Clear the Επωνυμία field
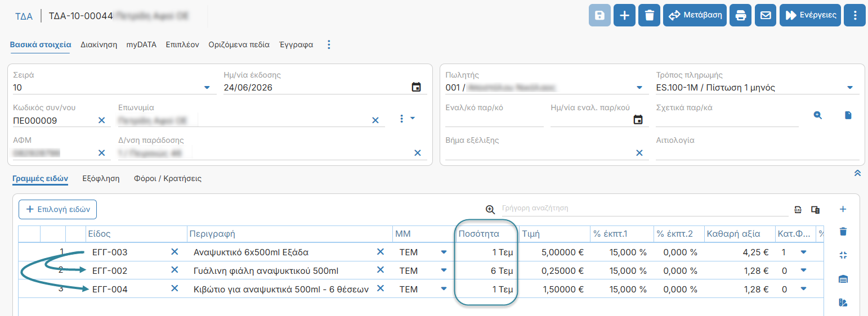The image size is (868, 316). pos(375,120)
